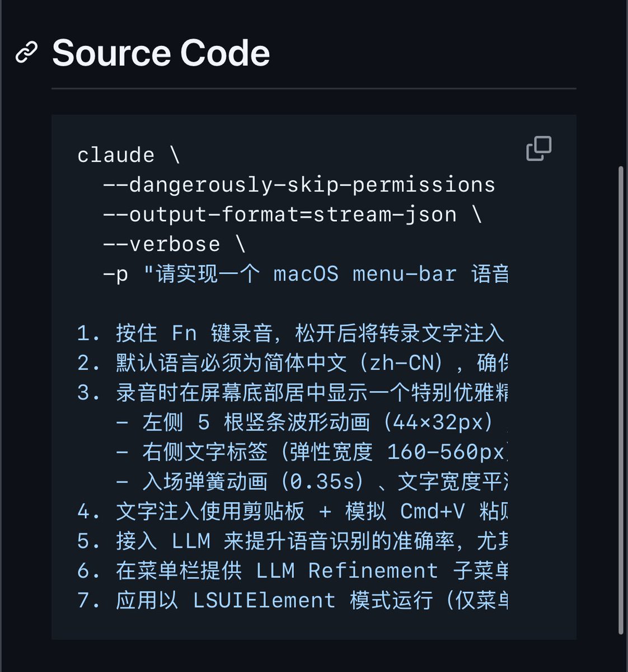Copy the code block with the copy icon
Image resolution: width=628 pixels, height=672 pixels.
click(538, 148)
